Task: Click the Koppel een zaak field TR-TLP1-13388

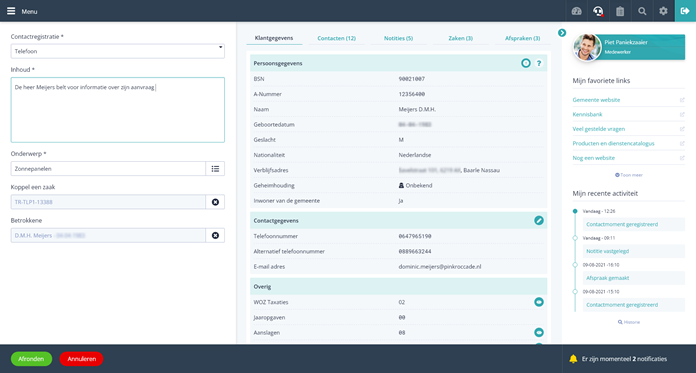Action: coord(108,202)
